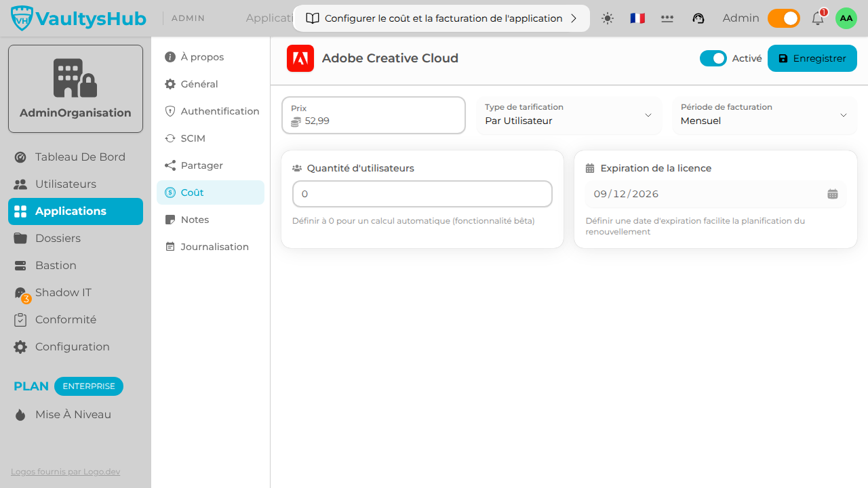Click the Utilisateurs people icon

20,184
